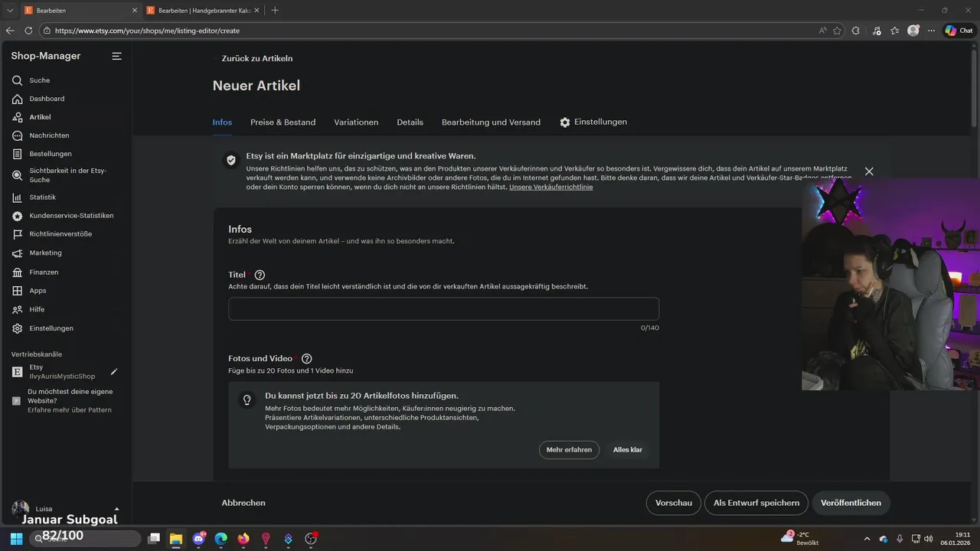The width and height of the screenshot is (980, 551).
Task: Open the Edge extensions icon
Action: coord(856,31)
